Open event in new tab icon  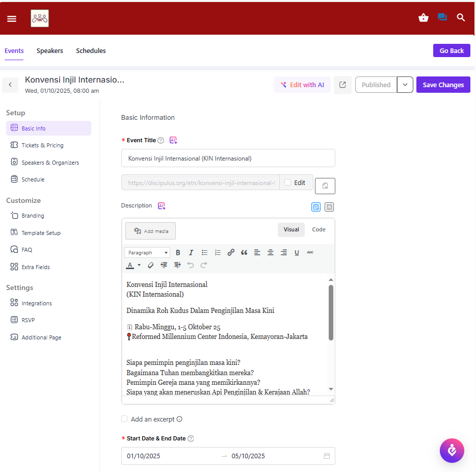(x=342, y=85)
